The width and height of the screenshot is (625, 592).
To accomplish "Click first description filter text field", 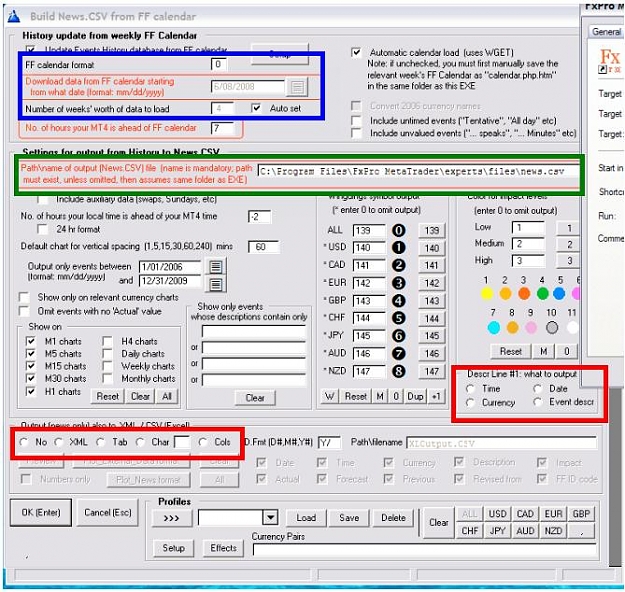I will 254,331.
